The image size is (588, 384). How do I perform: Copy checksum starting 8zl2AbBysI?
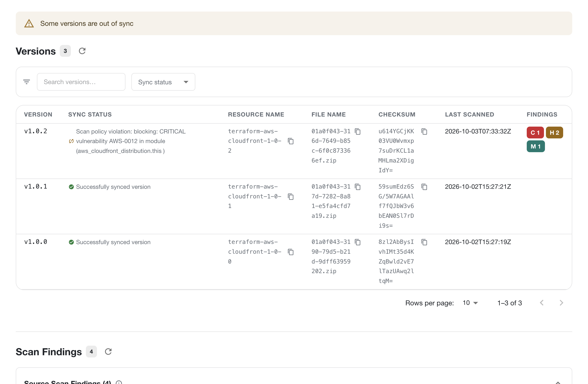(x=424, y=242)
